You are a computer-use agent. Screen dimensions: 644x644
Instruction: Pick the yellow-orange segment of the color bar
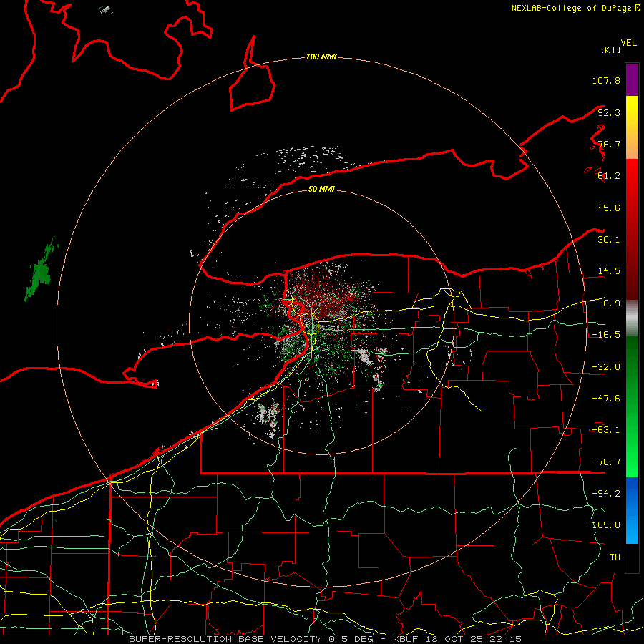pyautogui.click(x=632, y=127)
